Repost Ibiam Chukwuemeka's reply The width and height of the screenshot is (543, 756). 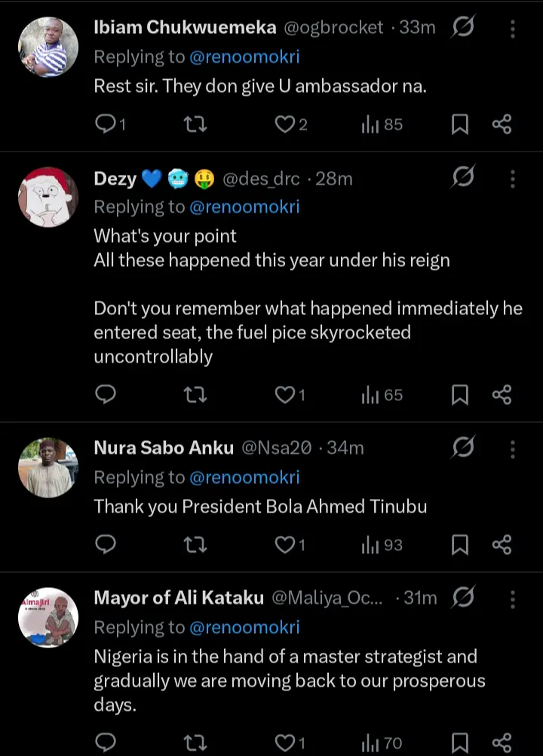(195, 124)
